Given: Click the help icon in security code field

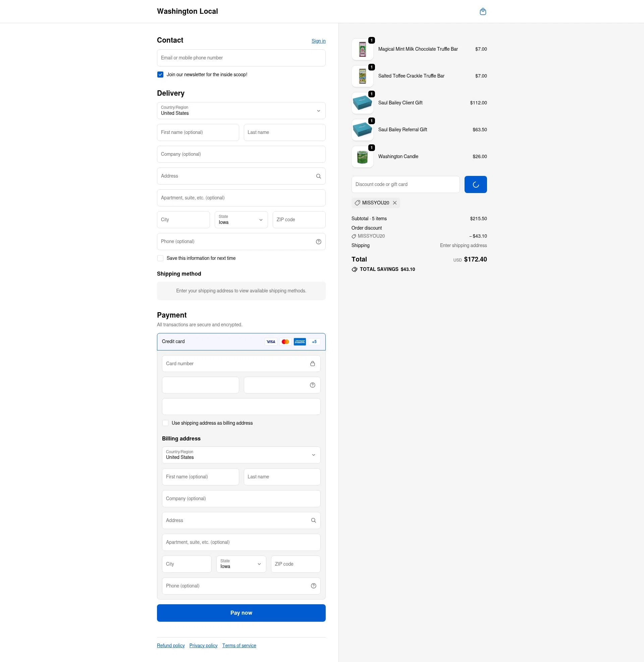Looking at the screenshot, I should [312, 385].
